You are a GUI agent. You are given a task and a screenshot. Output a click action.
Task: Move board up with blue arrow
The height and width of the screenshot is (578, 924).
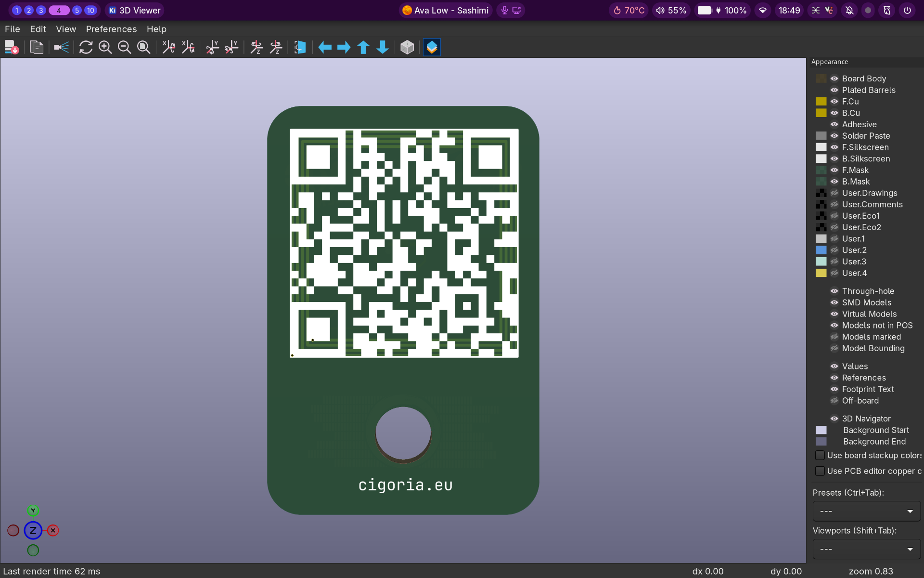[x=363, y=47]
